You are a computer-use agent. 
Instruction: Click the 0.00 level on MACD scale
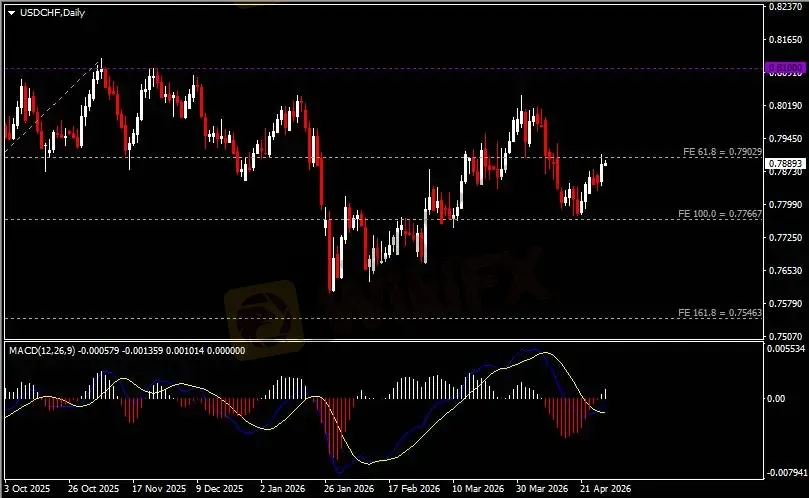point(777,399)
